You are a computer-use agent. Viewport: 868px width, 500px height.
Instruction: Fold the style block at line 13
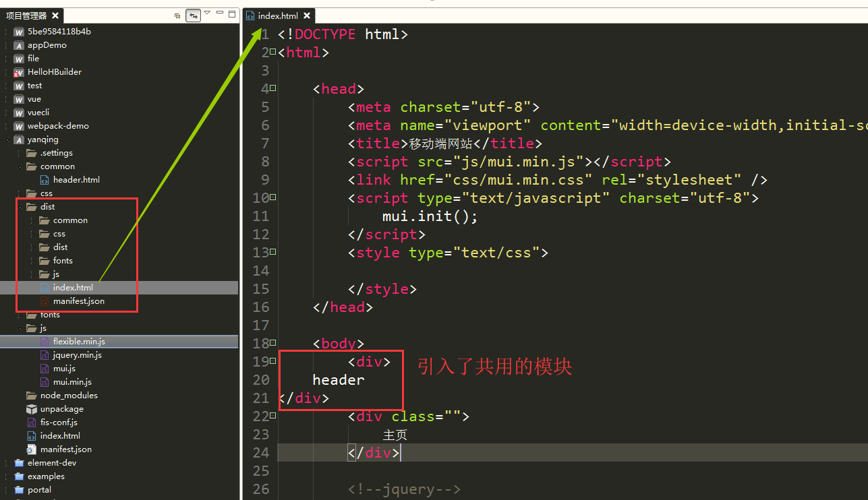273,252
